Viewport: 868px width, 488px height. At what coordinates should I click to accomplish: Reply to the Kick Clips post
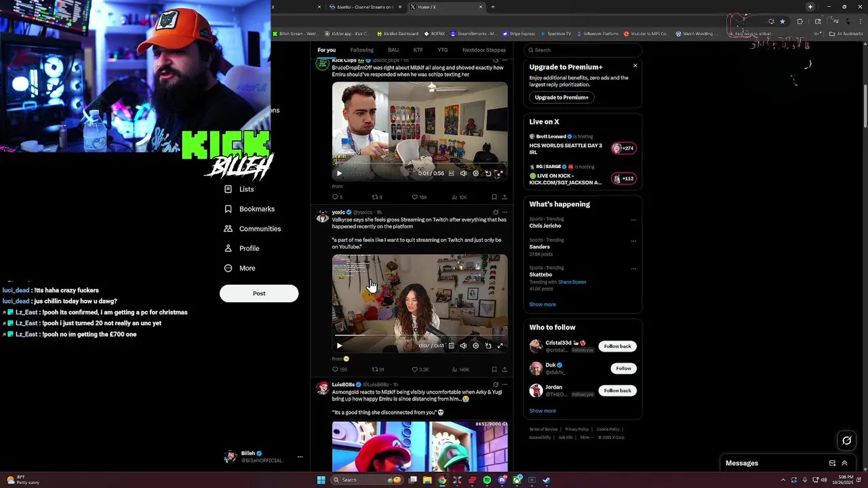tap(335, 197)
